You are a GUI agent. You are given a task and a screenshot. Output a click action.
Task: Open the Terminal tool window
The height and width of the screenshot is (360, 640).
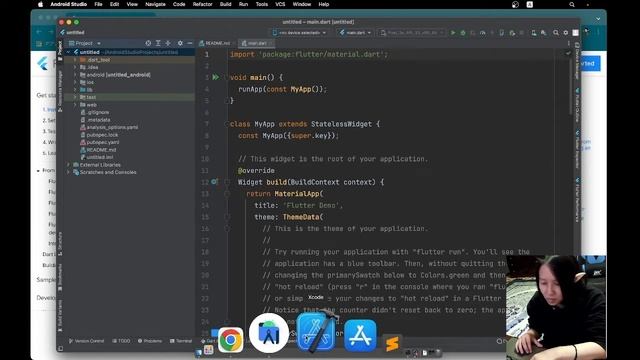[181, 341]
